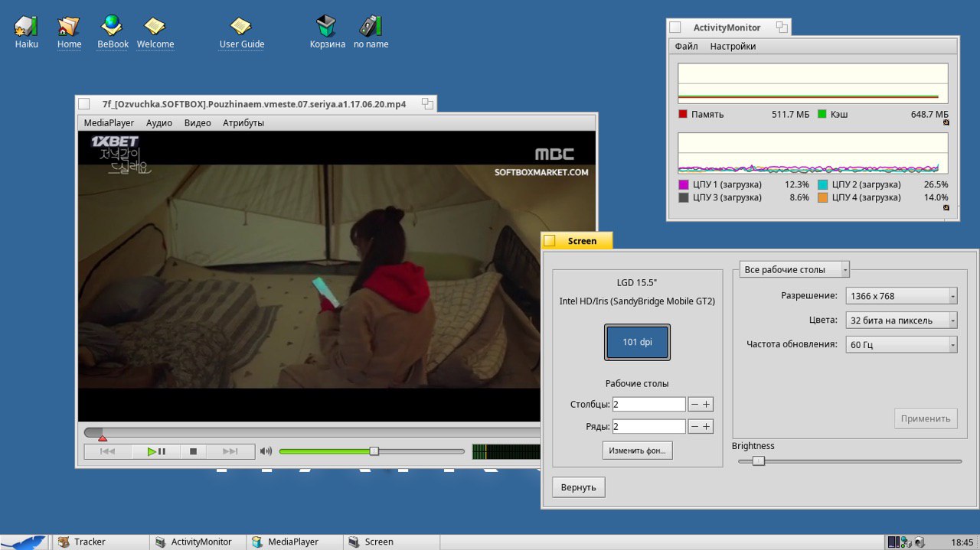Click the memory graph replicant handle

[x=946, y=122]
